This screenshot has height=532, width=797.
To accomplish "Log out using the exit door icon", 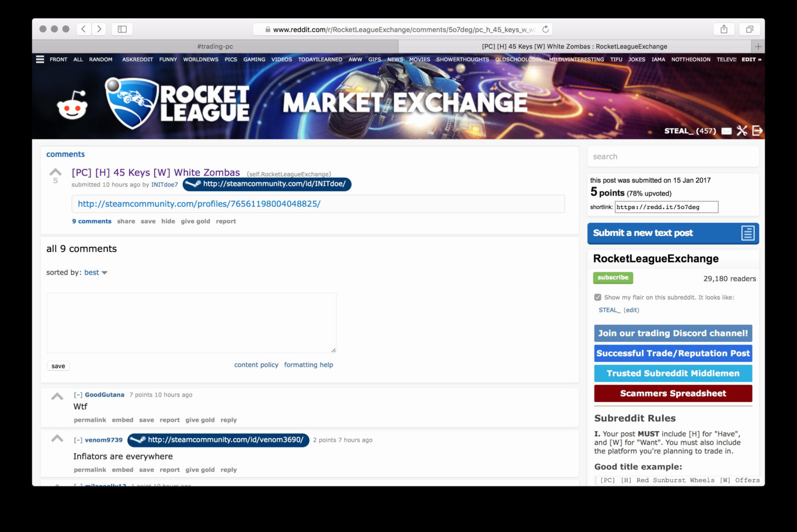I will [x=758, y=131].
